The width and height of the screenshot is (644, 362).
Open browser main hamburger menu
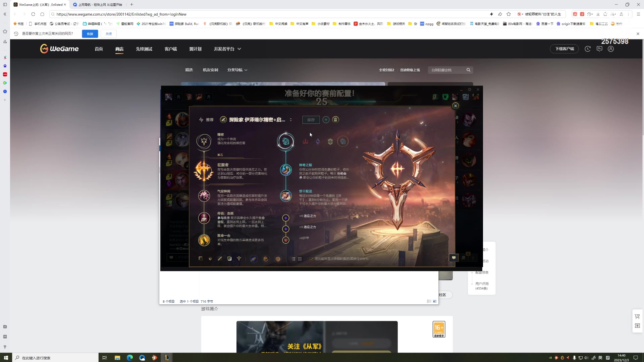[x=638, y=14]
